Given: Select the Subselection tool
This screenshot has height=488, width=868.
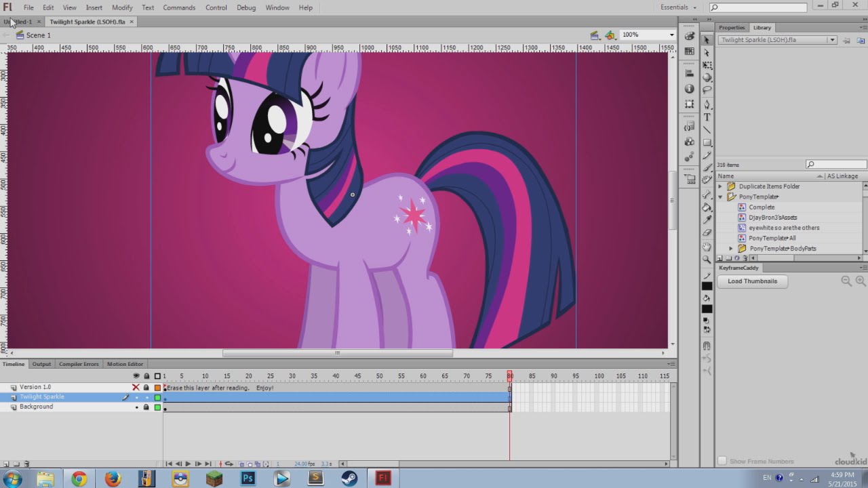Looking at the screenshot, I should pyautogui.click(x=707, y=53).
